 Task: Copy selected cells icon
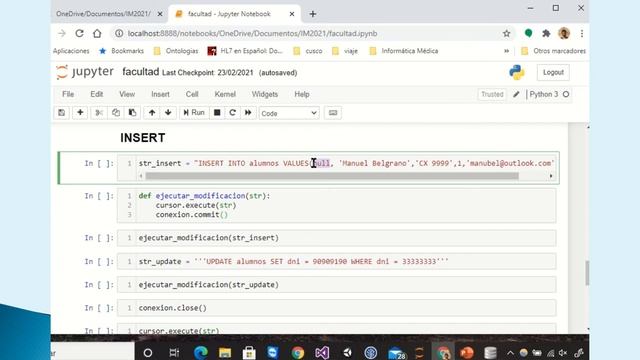(116, 113)
